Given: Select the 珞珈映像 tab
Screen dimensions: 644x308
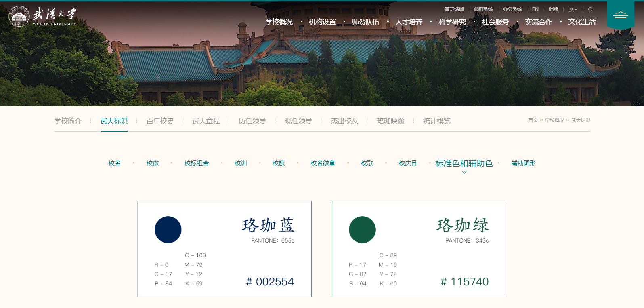Looking at the screenshot, I should click(x=390, y=121).
